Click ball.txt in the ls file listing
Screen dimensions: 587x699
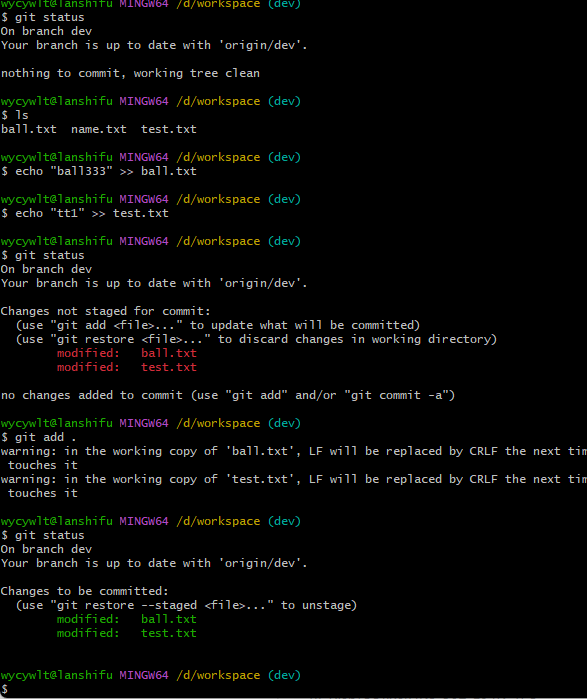tap(29, 129)
